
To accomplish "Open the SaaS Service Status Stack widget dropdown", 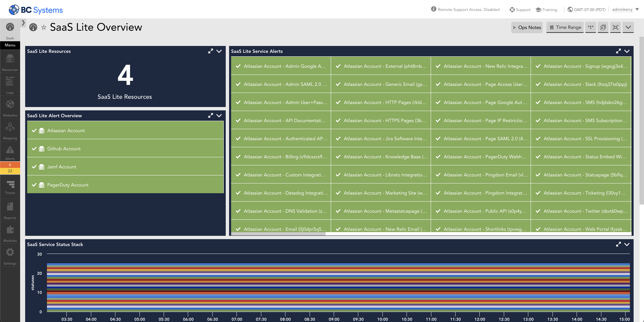I will pyautogui.click(x=627, y=244).
